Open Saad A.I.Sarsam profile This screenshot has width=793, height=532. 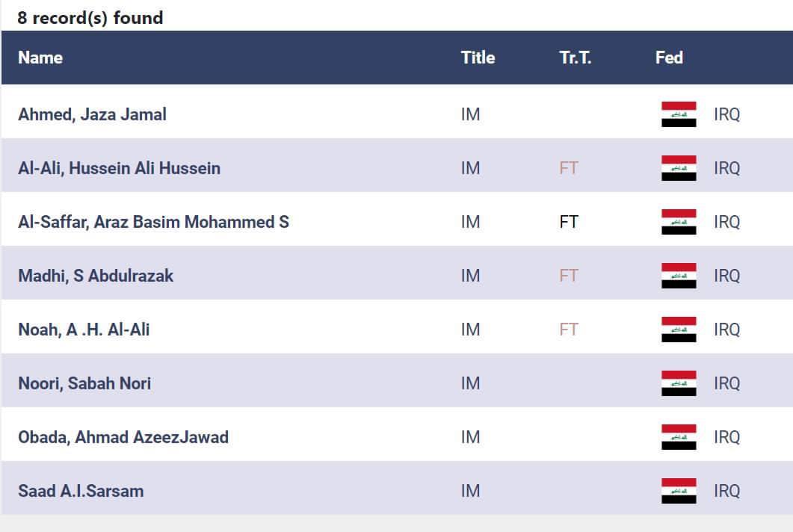(x=81, y=491)
